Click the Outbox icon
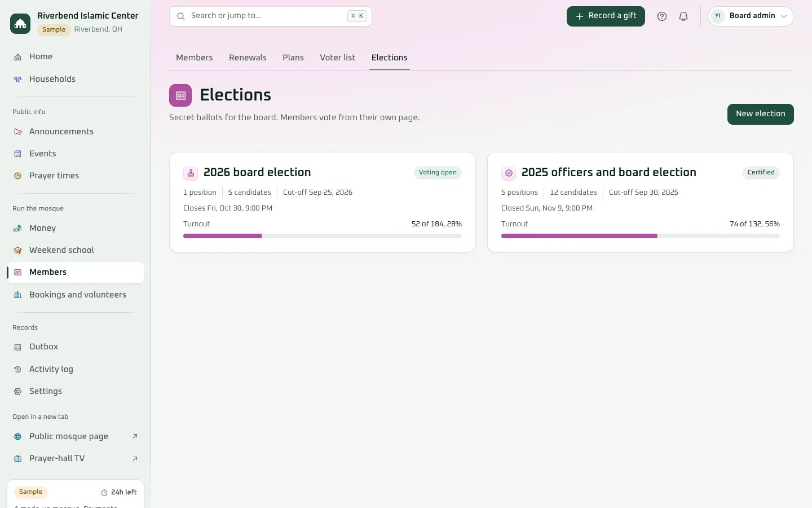Image resolution: width=812 pixels, height=508 pixels. [x=17, y=347]
